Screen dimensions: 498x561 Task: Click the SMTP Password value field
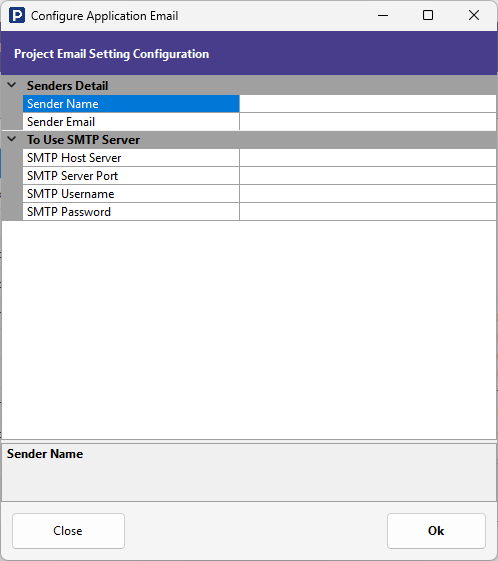click(368, 212)
